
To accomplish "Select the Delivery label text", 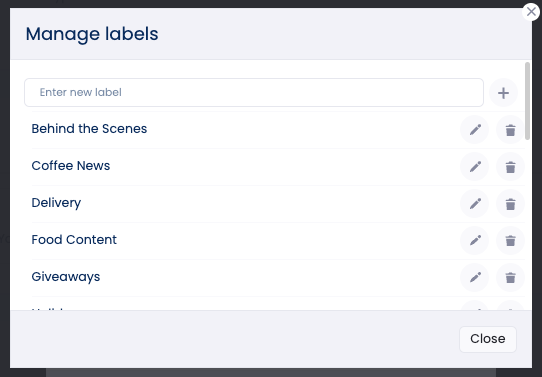I will (56, 203).
